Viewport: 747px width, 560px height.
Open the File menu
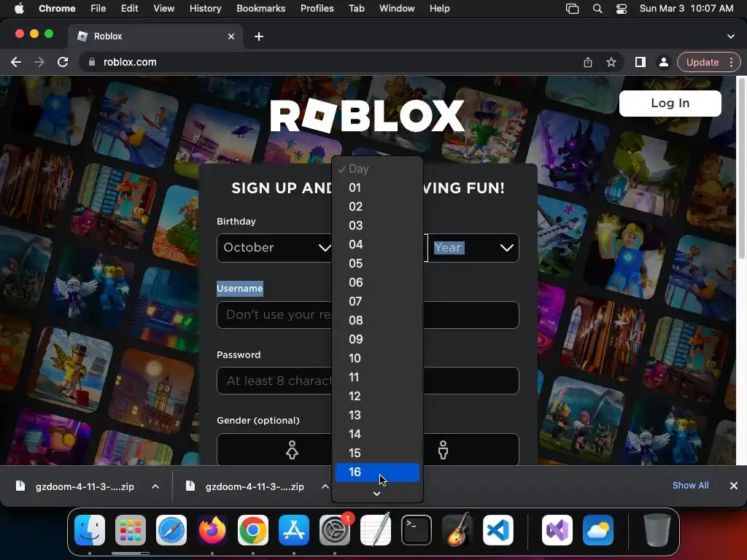click(x=98, y=9)
